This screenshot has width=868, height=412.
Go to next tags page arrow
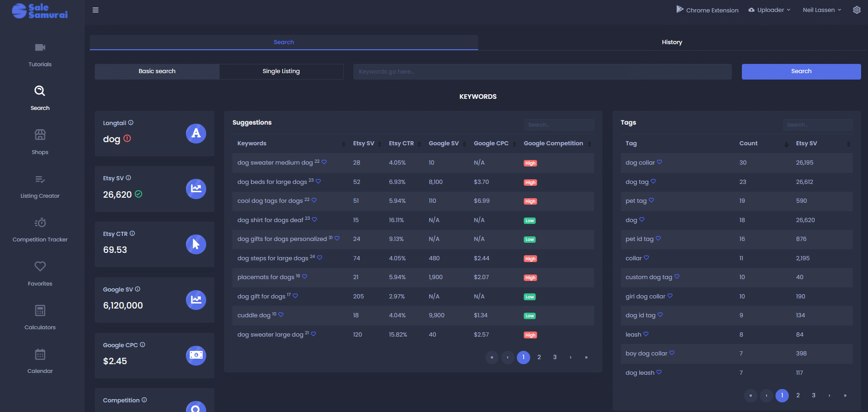point(829,395)
